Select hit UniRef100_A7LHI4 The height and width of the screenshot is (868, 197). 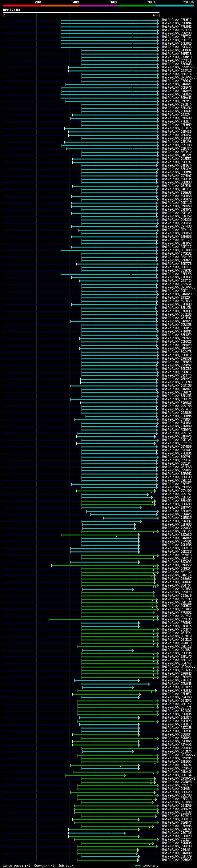click(176, 122)
